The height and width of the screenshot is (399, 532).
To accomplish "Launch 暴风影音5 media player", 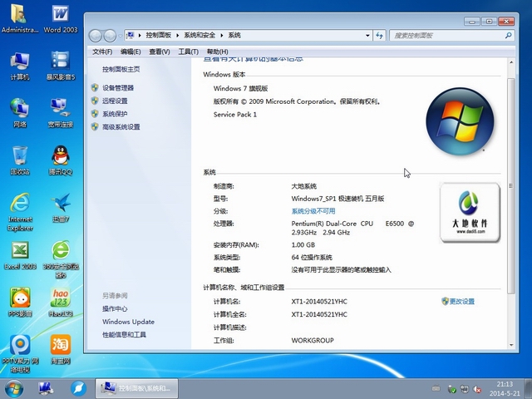I will point(61,66).
